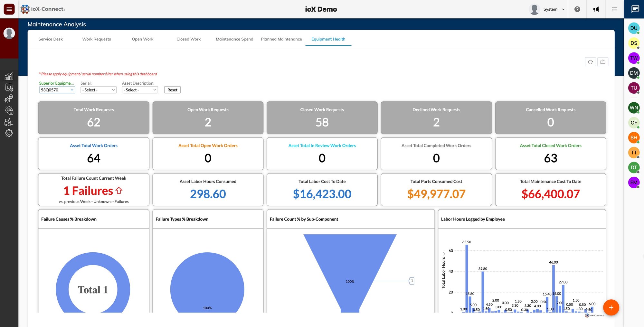
Task: Open chat with user DT
Action: pos(634,167)
